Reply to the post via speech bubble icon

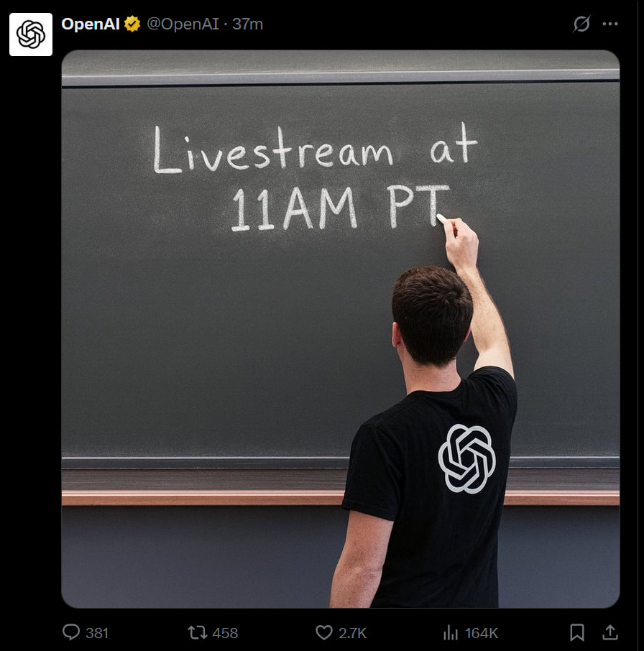(71, 632)
